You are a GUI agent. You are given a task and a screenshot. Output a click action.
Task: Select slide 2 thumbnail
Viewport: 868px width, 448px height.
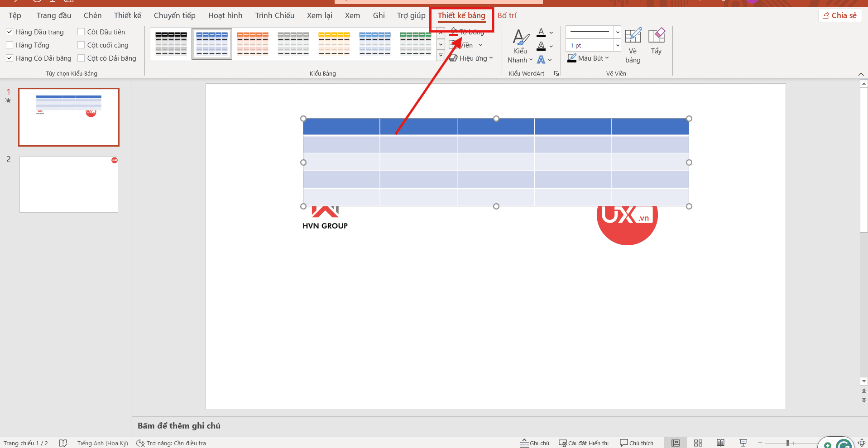coord(69,185)
